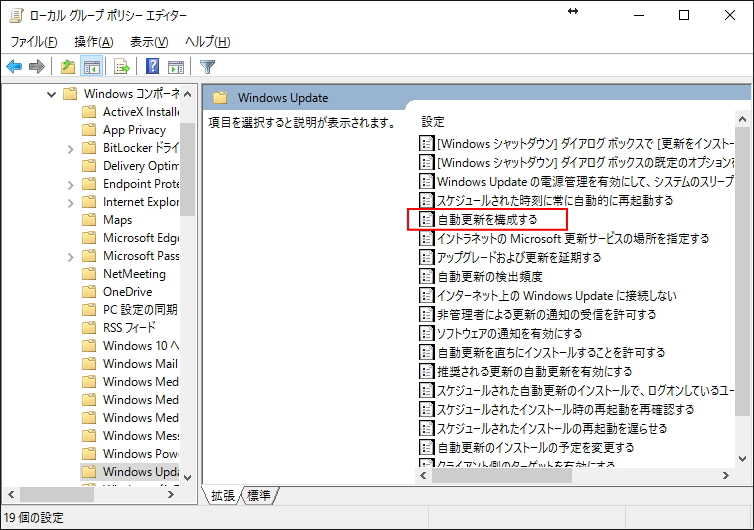
Task: Open the ファイル(F) menu
Action: tap(34, 42)
